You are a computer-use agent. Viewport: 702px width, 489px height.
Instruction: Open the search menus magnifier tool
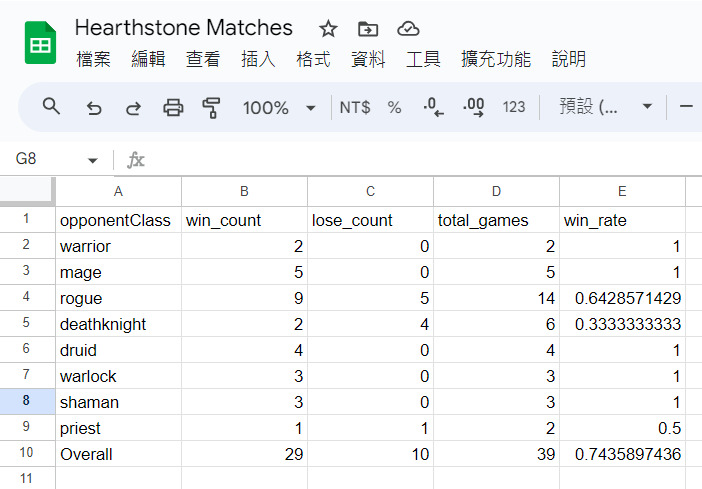click(51, 107)
